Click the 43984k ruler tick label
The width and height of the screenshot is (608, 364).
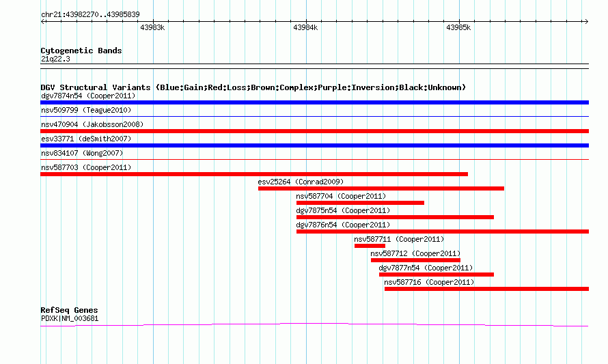(x=305, y=27)
